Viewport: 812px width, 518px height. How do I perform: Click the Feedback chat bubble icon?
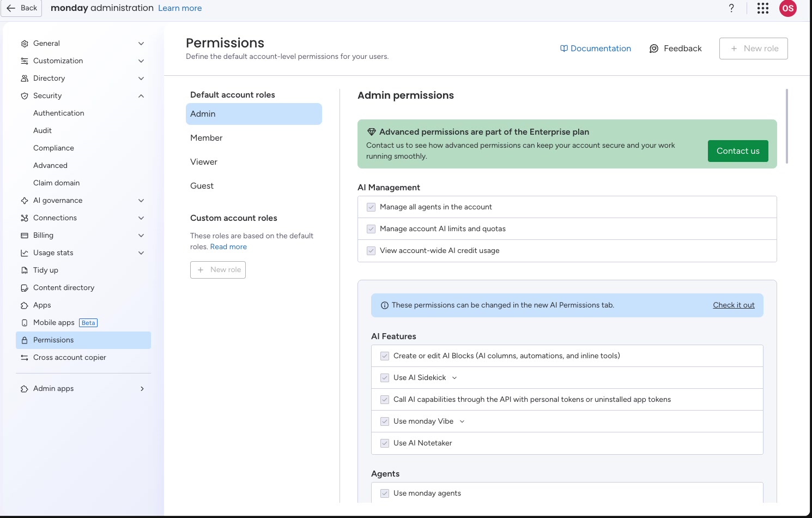[x=654, y=49]
